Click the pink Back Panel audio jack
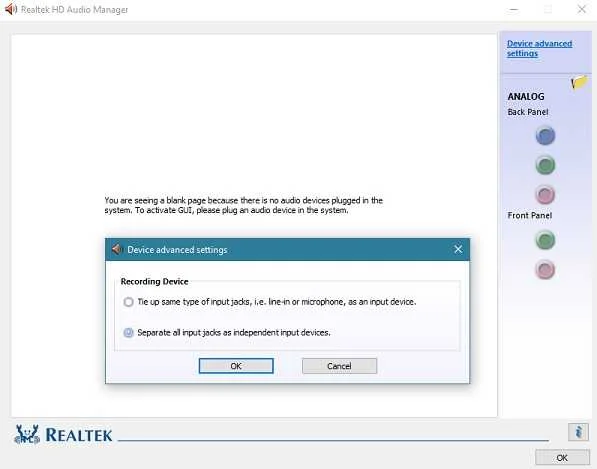597x469 pixels. (x=545, y=195)
